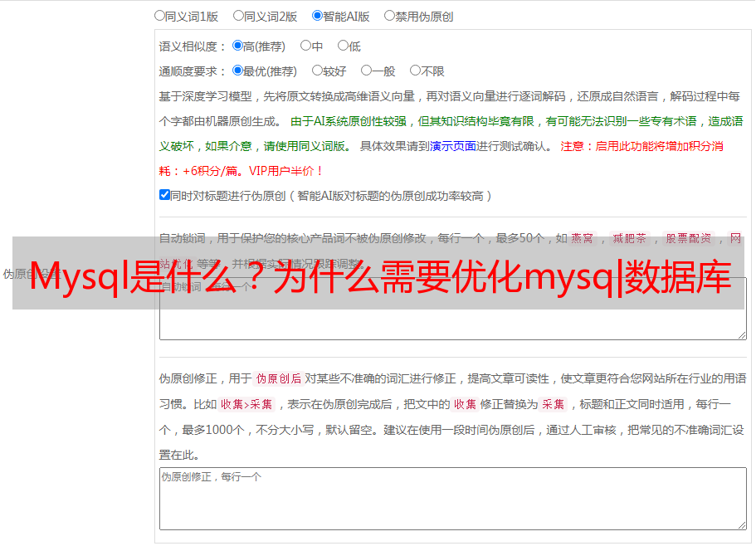This screenshot has width=756, height=546.
Task: Select the 同义词1版 radio option
Action: tap(159, 16)
